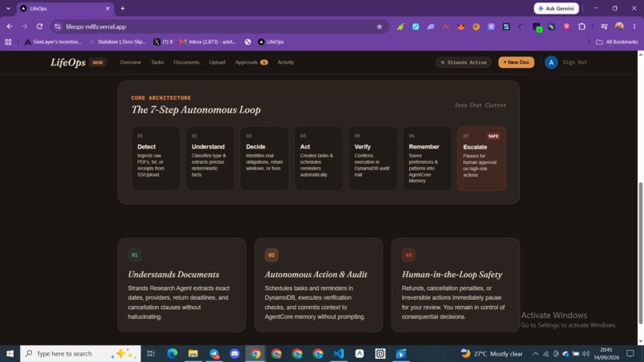Open the apps grid in bookmarks bar

click(8, 42)
